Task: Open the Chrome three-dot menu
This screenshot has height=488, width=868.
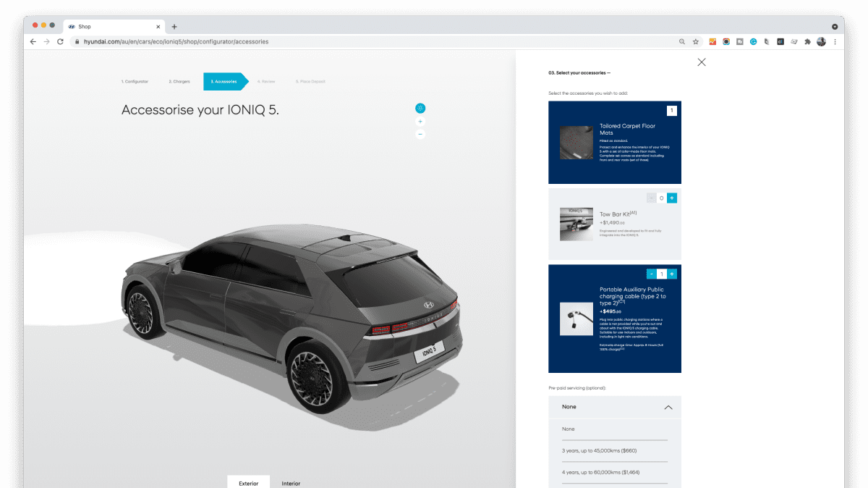Action: pyautogui.click(x=835, y=42)
